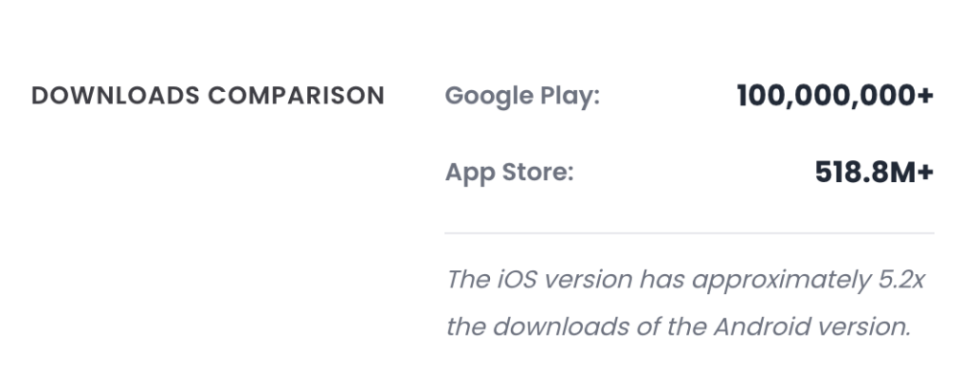
Task: Click the horizontal divider below App Store
Action: tap(689, 233)
